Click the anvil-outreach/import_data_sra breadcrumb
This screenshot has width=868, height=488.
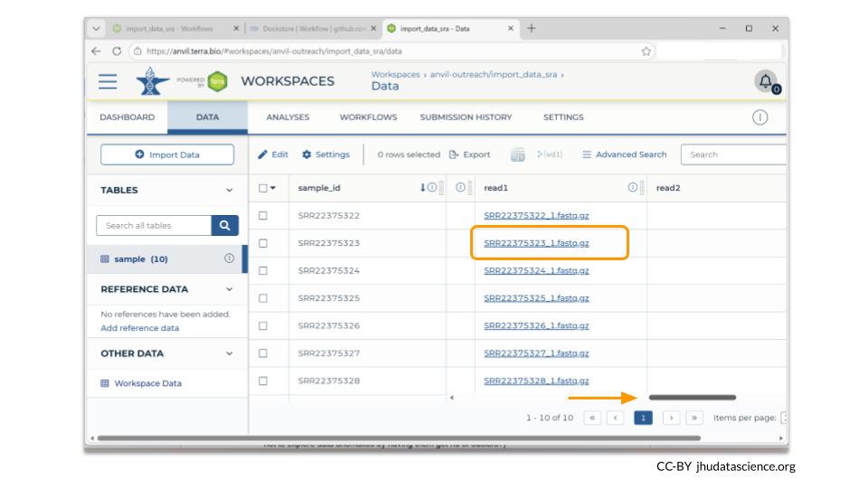[x=494, y=74]
